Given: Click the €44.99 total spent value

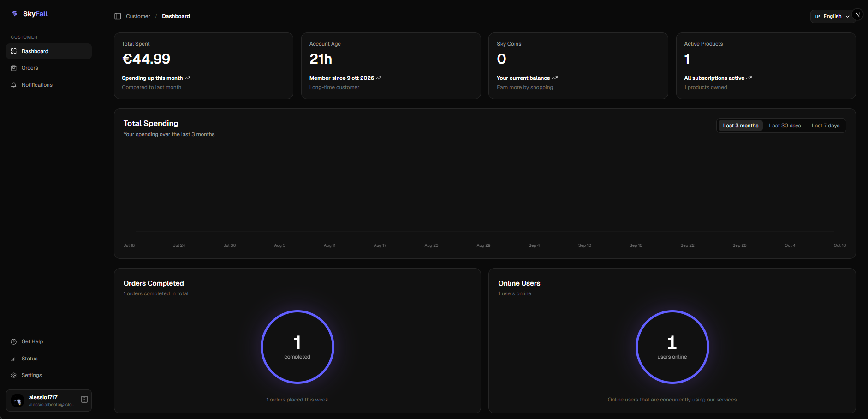Looking at the screenshot, I should tap(146, 59).
